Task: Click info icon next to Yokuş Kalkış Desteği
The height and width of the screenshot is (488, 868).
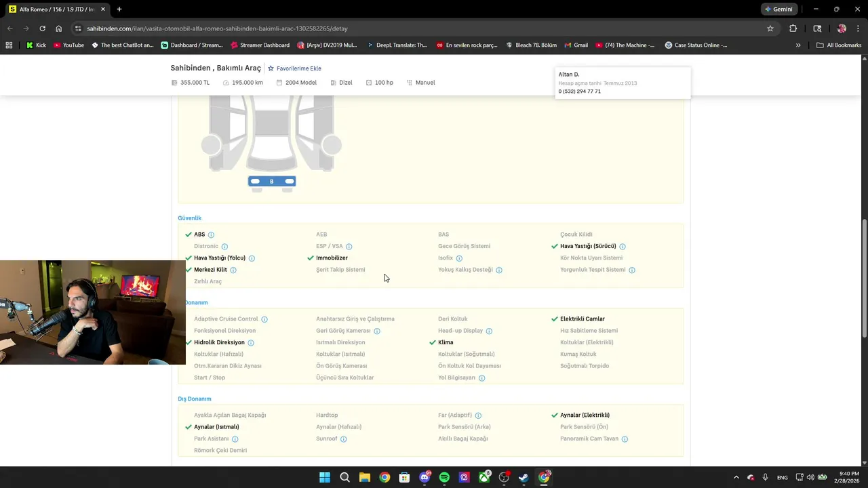Action: (x=499, y=270)
